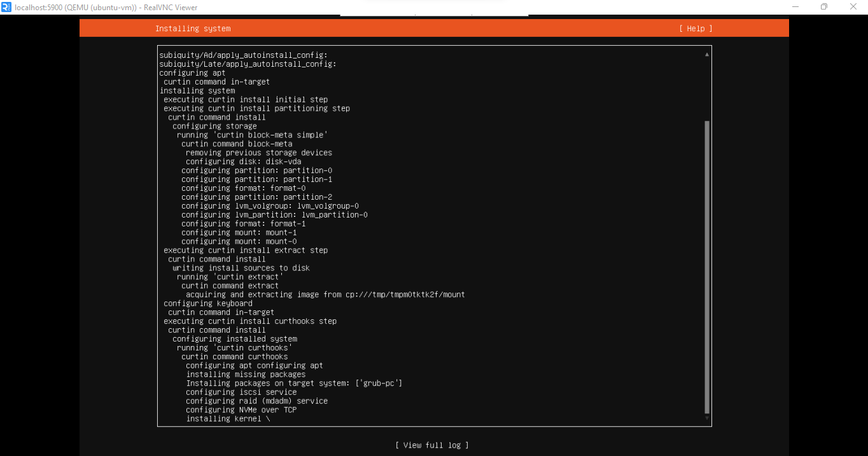Open the Help menu in the installer
Viewport: 868px width, 456px height.
tap(696, 29)
